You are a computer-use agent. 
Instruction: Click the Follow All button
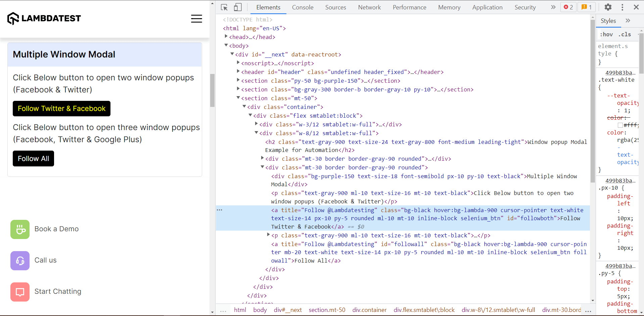pyautogui.click(x=33, y=159)
